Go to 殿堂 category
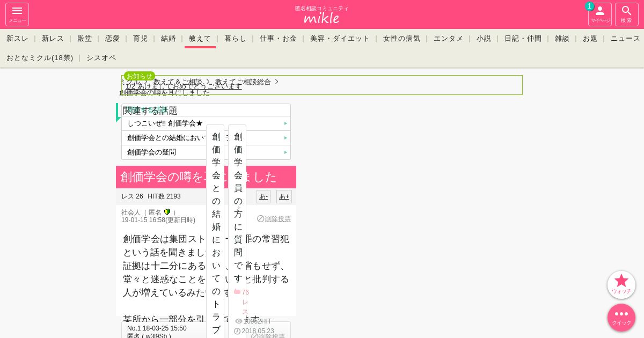Image resolution: width=644 pixels, height=338 pixels. (85, 39)
